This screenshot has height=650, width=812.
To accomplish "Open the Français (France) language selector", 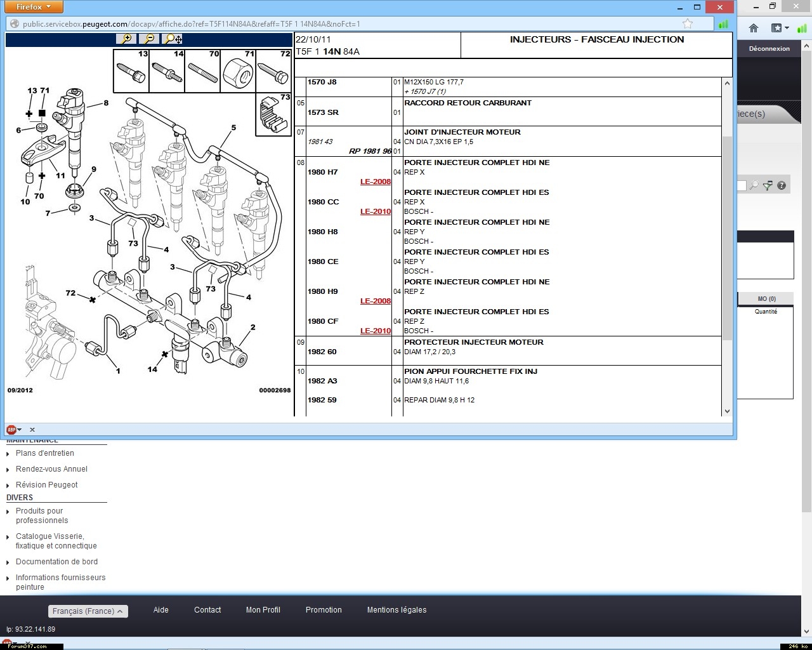I will pos(88,611).
